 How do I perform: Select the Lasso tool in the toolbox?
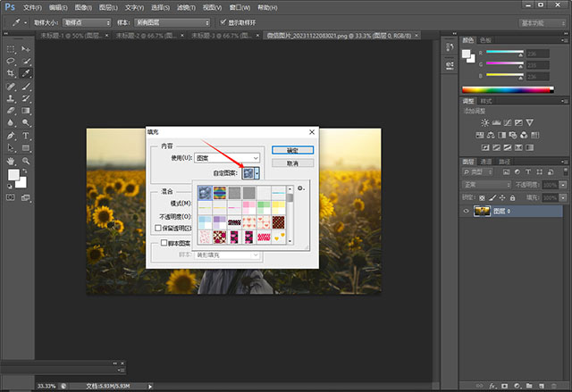(10, 61)
